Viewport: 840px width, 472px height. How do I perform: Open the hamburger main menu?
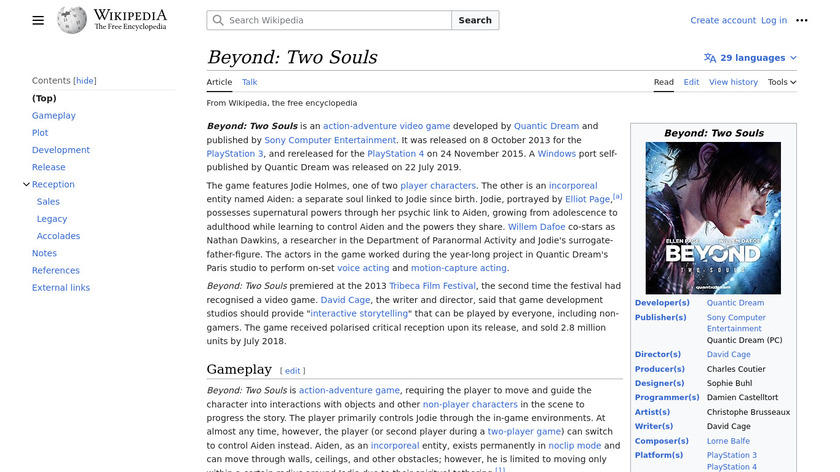(x=38, y=20)
